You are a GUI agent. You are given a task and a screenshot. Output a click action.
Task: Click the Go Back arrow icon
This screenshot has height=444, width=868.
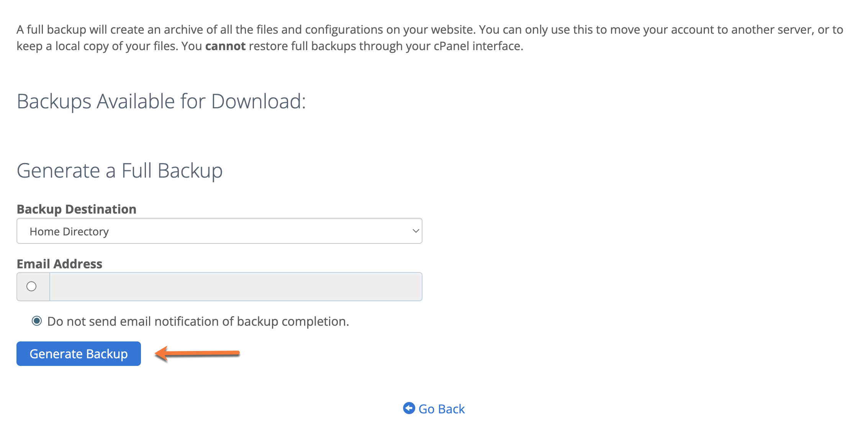[x=409, y=408]
